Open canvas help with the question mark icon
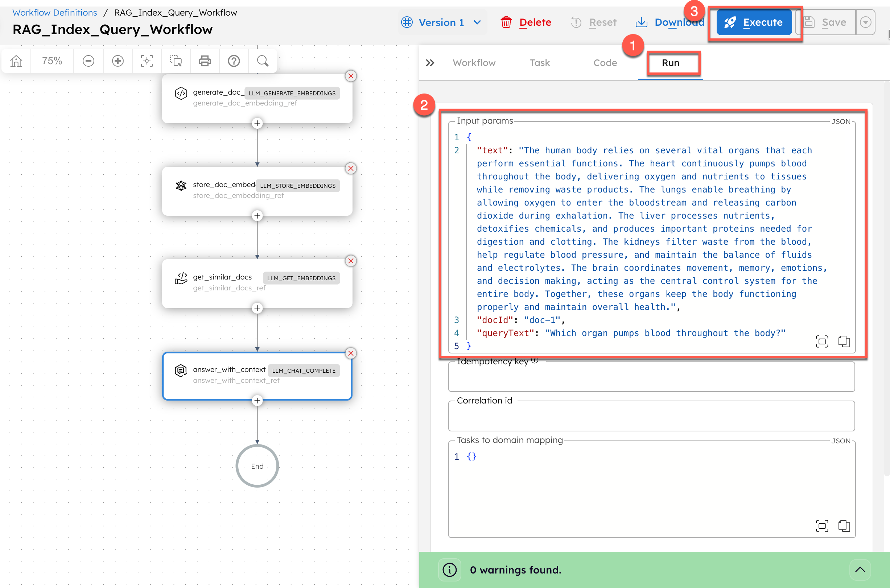Screen dimensions: 890x588 pos(234,61)
